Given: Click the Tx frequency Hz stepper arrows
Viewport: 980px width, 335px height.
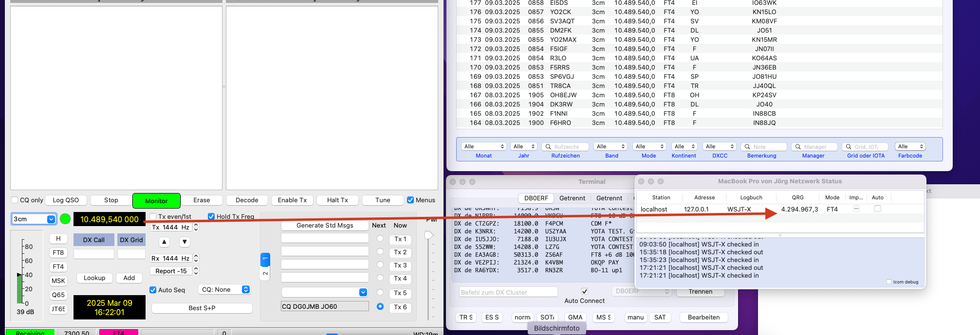Looking at the screenshot, I should click(x=196, y=227).
